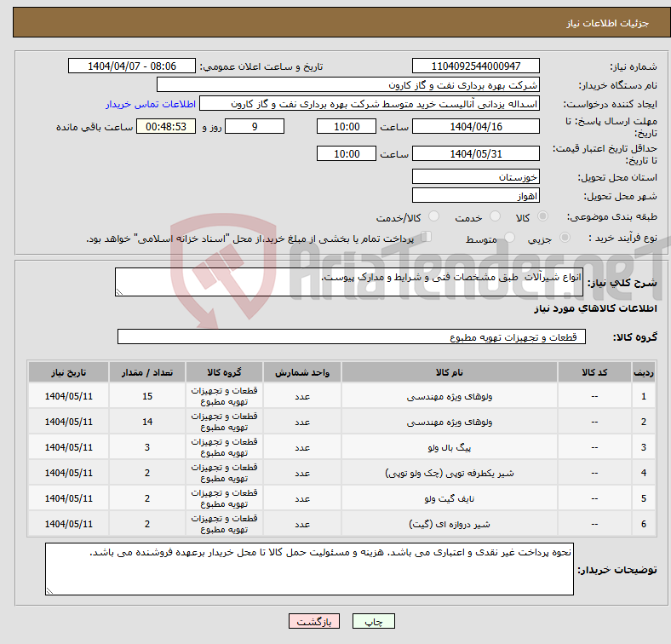This screenshot has width=671, height=644.
Task: Click the delivery city field اهواز
Action: pyautogui.click(x=476, y=196)
